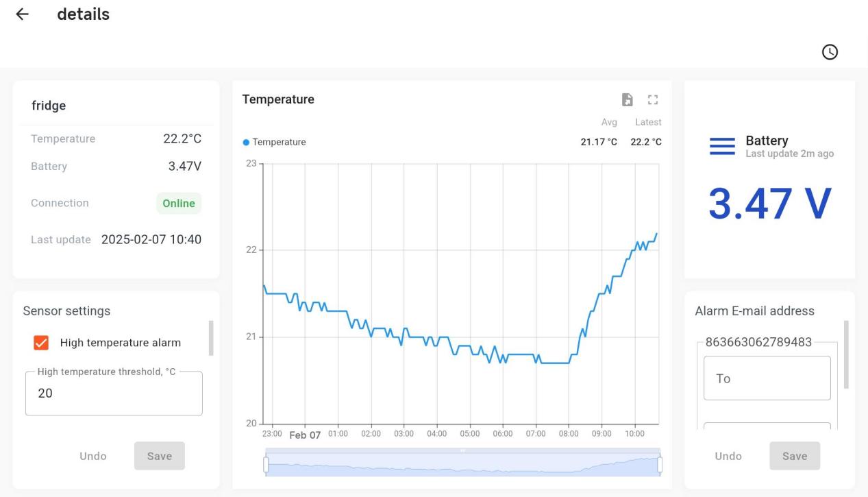Save the Alarm E-mail address

click(795, 456)
